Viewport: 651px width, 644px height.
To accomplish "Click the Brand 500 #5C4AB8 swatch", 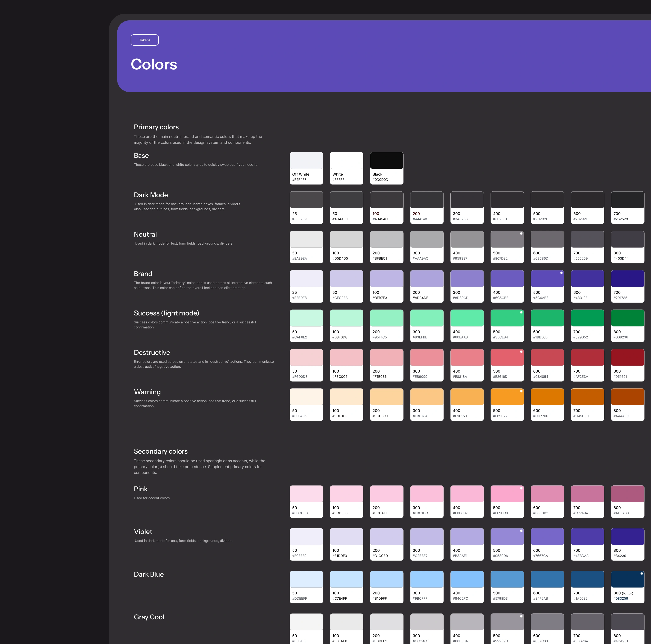I will (x=547, y=286).
